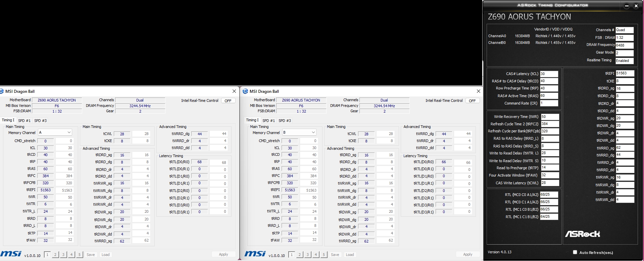
Task: Switch to SPD #1 tab in Channel A window
Action: pyautogui.click(x=24, y=121)
